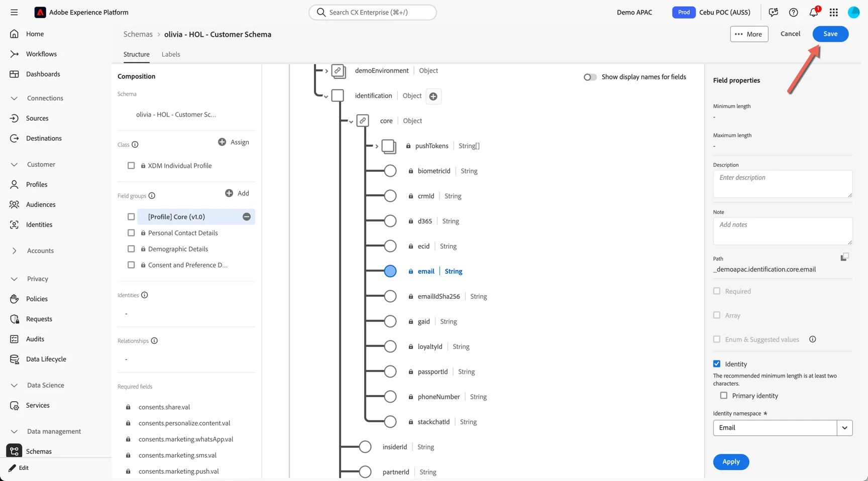Open the app switcher grid icon

pos(834,13)
